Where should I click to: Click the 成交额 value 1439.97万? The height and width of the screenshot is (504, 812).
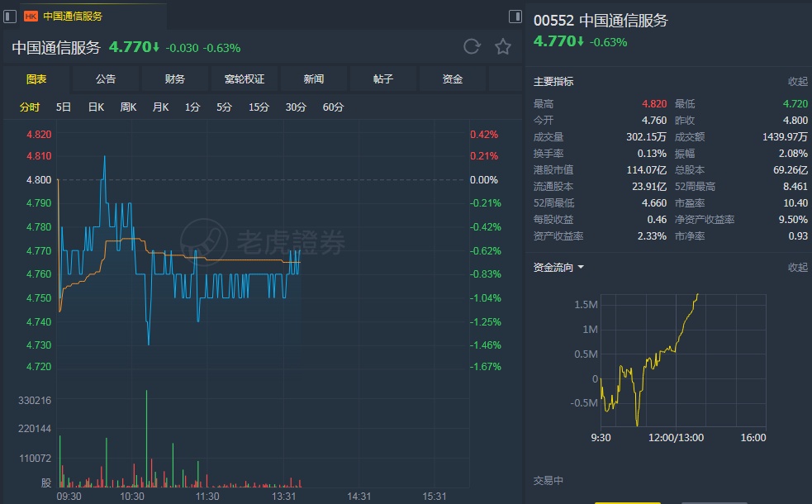785,137
